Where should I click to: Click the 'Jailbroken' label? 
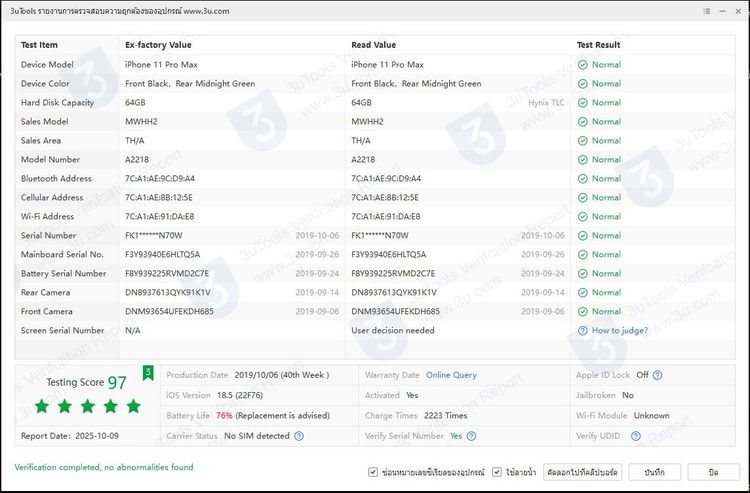click(596, 395)
